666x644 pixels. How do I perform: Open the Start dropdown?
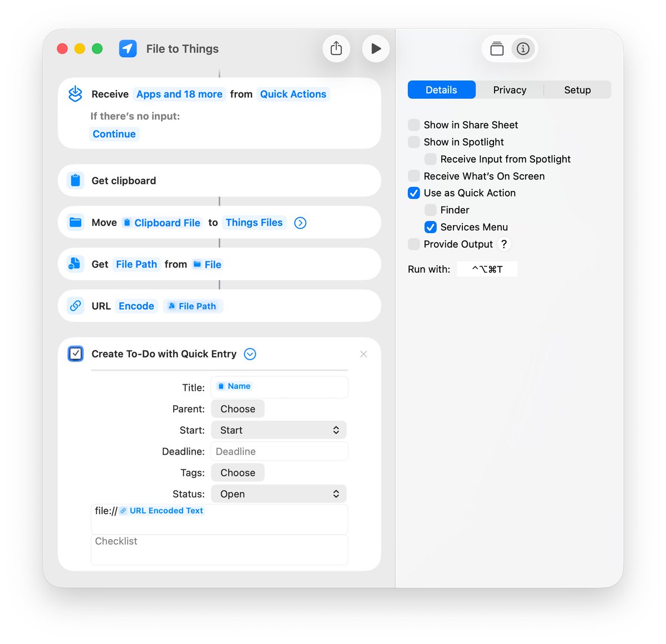click(279, 430)
